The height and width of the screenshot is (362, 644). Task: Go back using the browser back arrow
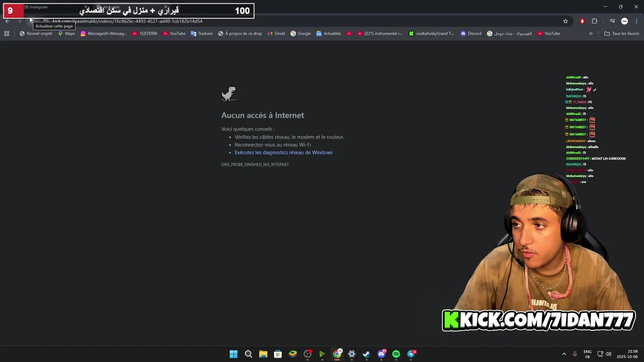pos(7,21)
